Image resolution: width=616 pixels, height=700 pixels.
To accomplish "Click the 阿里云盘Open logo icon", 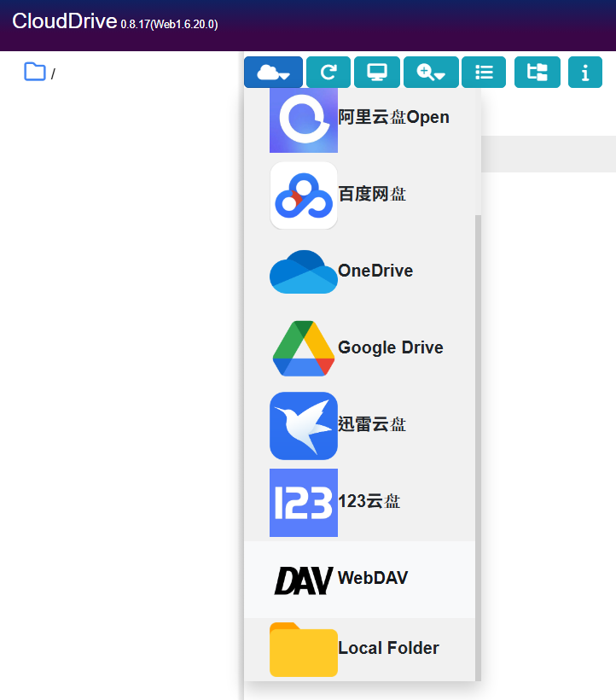I will point(304,120).
